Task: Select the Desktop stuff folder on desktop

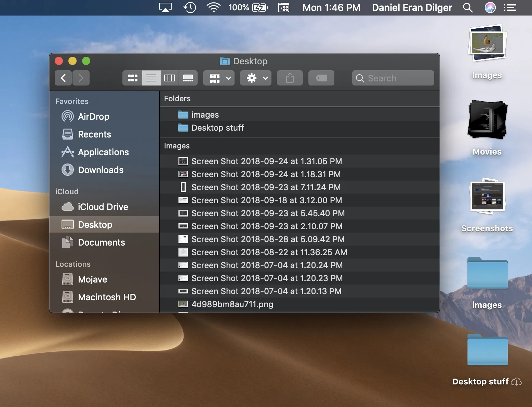Action: 487,350
